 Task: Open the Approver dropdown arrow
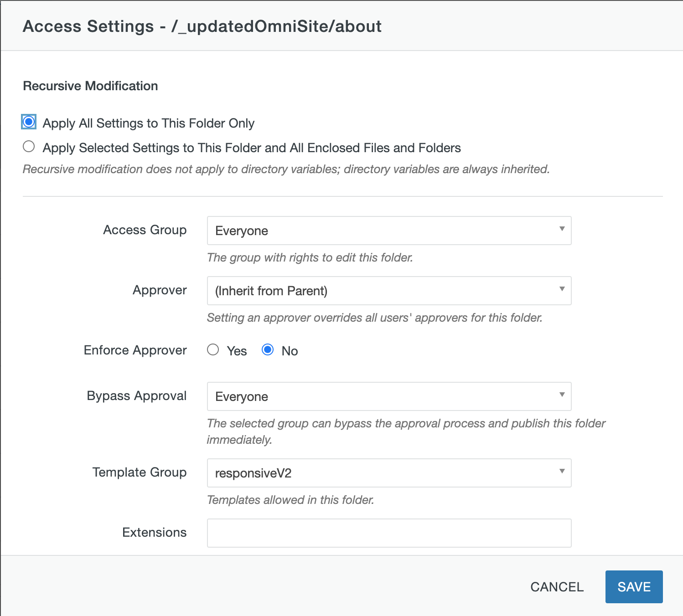(562, 291)
